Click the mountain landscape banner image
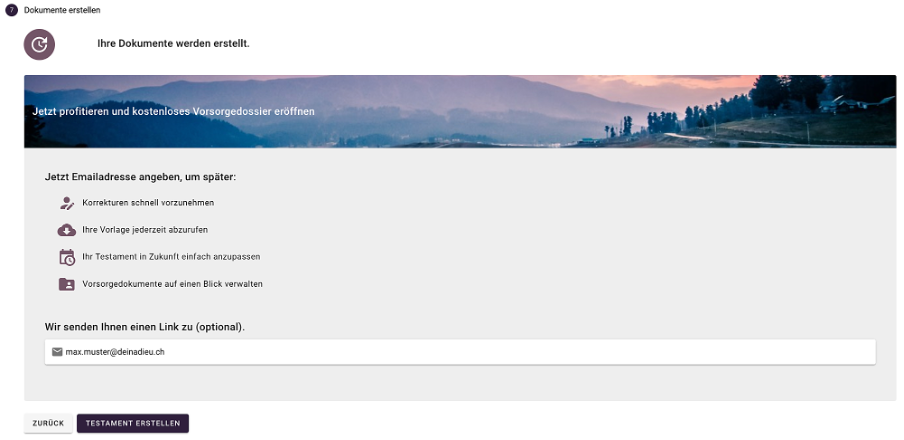The image size is (904, 440). click(x=460, y=111)
